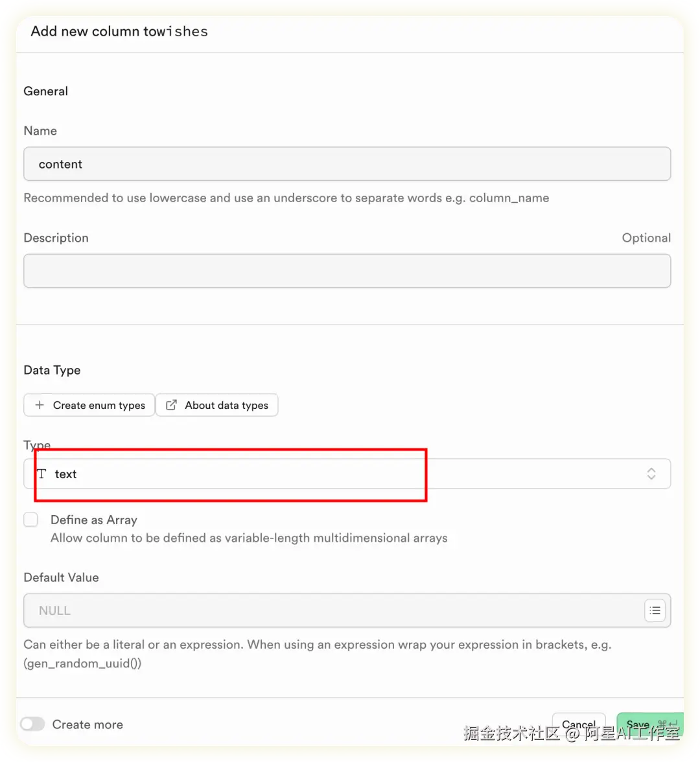Click the up-down chevron icon in Type field
The height and width of the screenshot is (762, 700).
pos(651,474)
